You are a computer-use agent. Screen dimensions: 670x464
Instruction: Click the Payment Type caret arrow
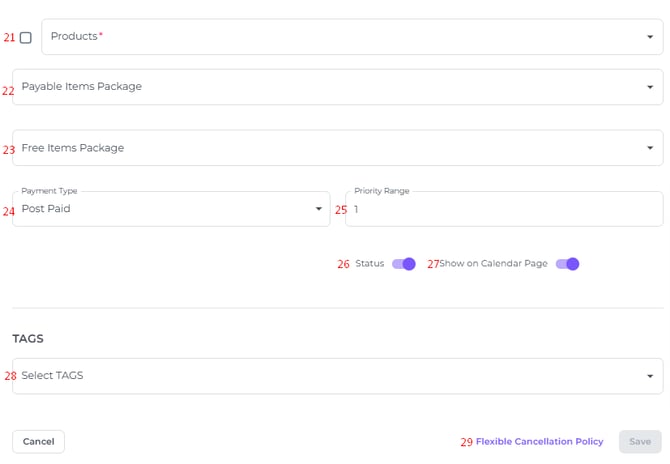pyautogui.click(x=319, y=210)
